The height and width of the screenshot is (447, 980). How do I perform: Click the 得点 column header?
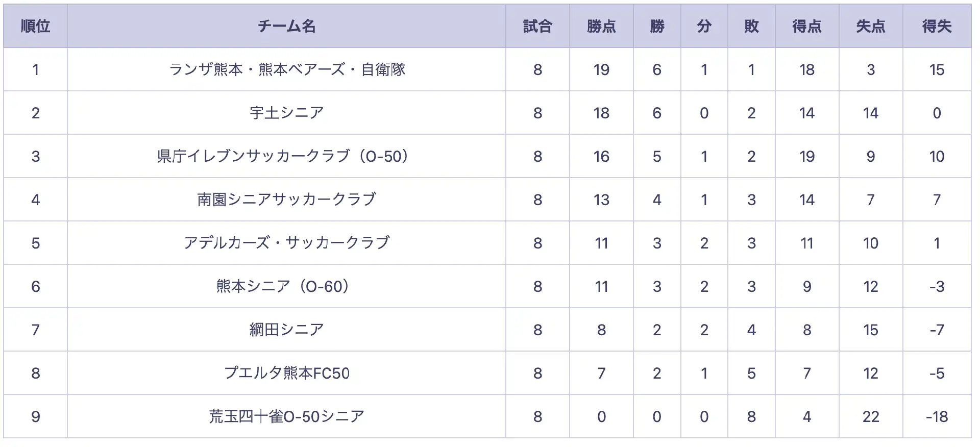tap(807, 26)
